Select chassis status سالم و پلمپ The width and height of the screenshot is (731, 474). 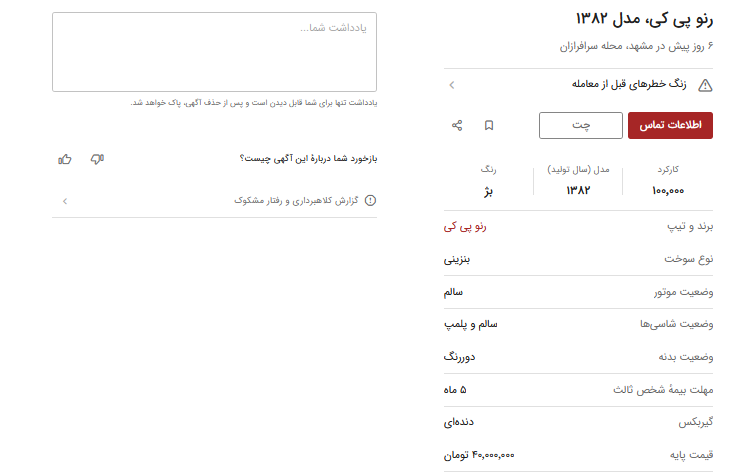pos(470,324)
